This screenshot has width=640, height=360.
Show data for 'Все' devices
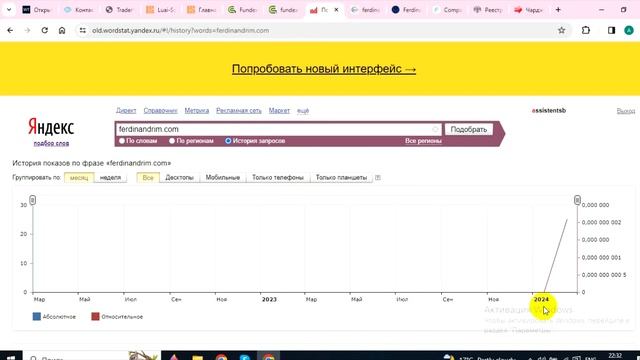pos(148,178)
